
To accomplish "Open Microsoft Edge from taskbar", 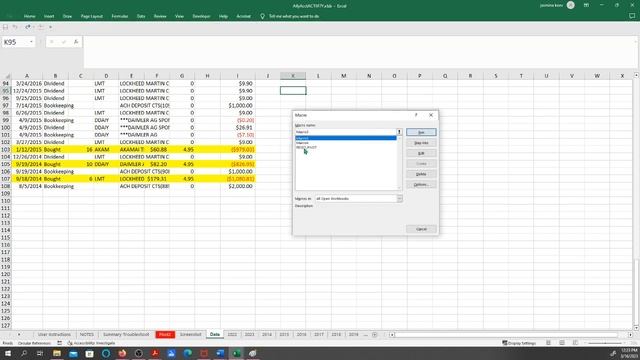I will click(187, 353).
